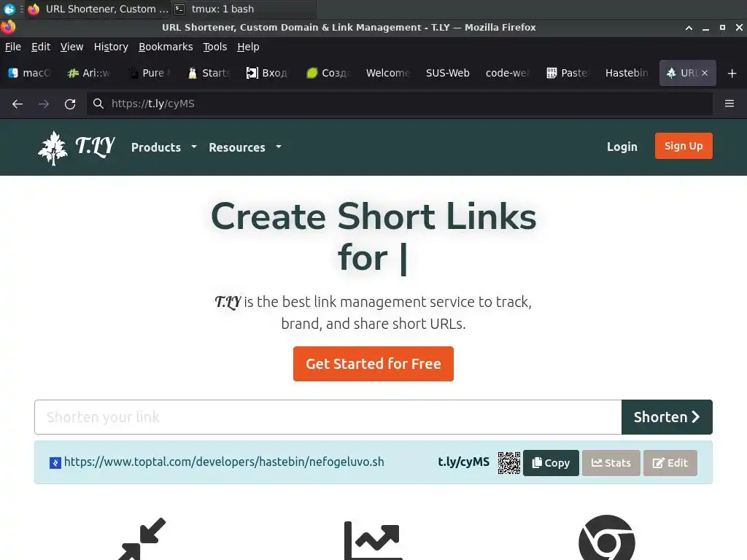The image size is (747, 560).
Task: Switch to the tmux bash taskbar window
Action: point(244,9)
